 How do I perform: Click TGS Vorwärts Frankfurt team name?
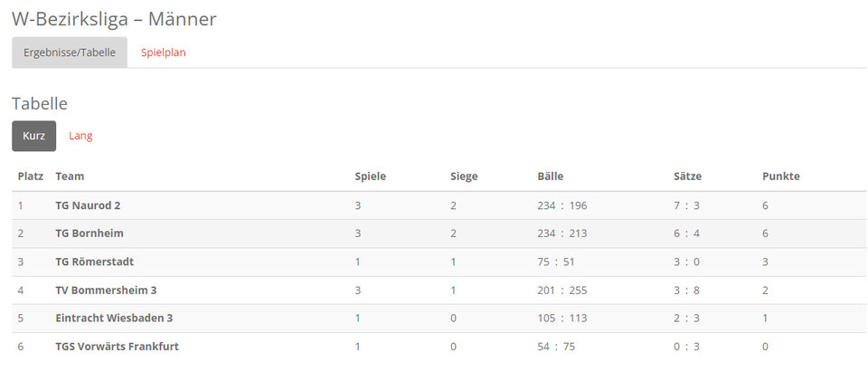point(118,347)
